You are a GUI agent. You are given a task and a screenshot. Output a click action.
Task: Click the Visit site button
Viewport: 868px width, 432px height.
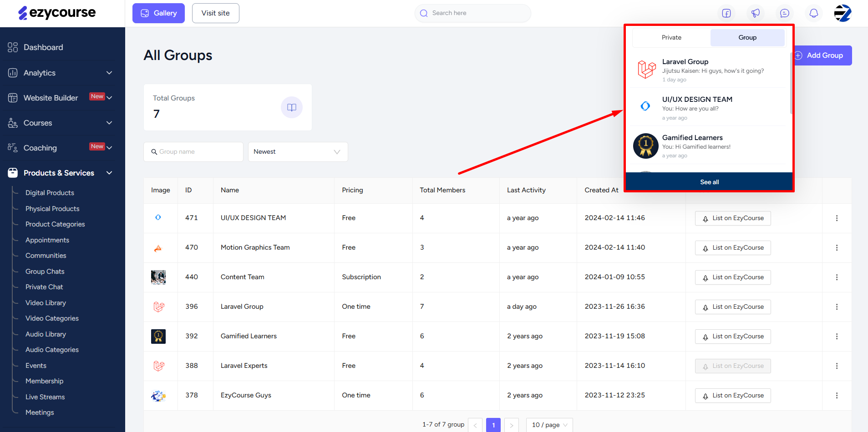(x=216, y=13)
